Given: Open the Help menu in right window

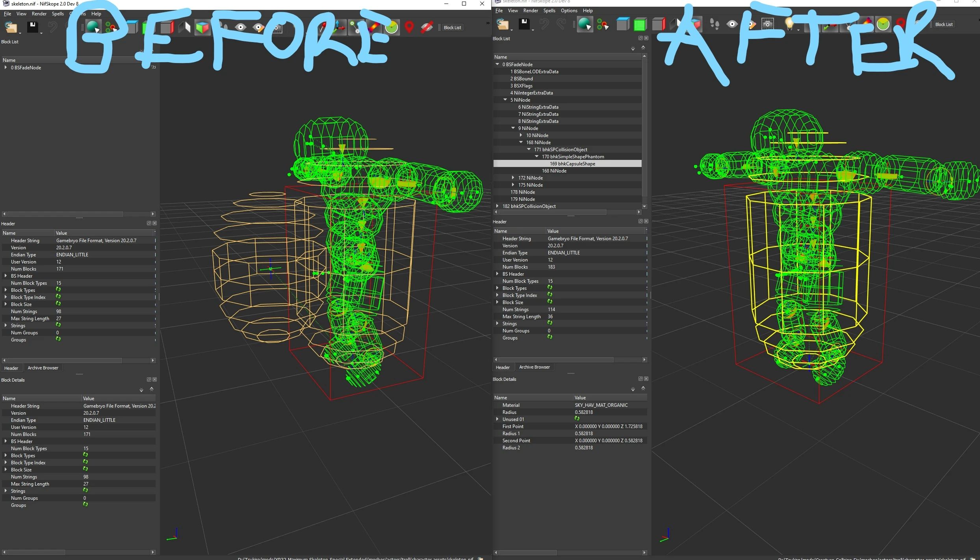Looking at the screenshot, I should 588,11.
